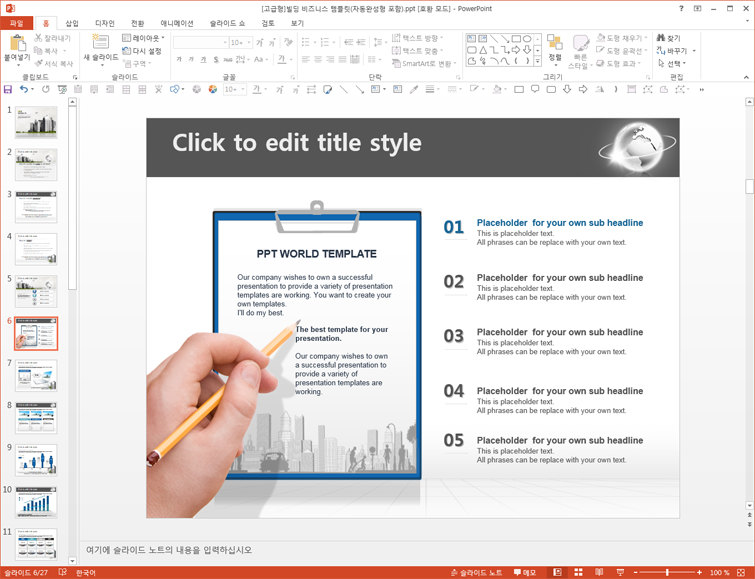Click the Arrange (정렬) icon

point(555,43)
